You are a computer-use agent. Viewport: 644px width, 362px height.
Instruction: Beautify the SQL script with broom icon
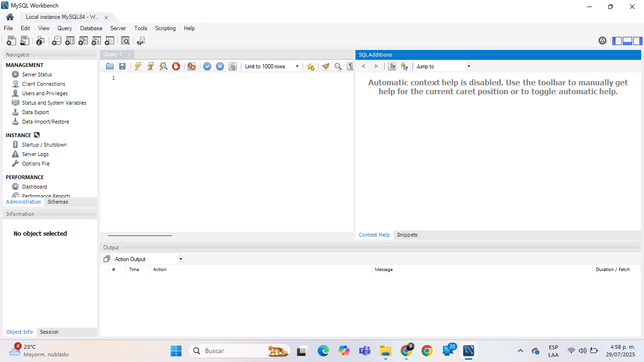pos(325,66)
